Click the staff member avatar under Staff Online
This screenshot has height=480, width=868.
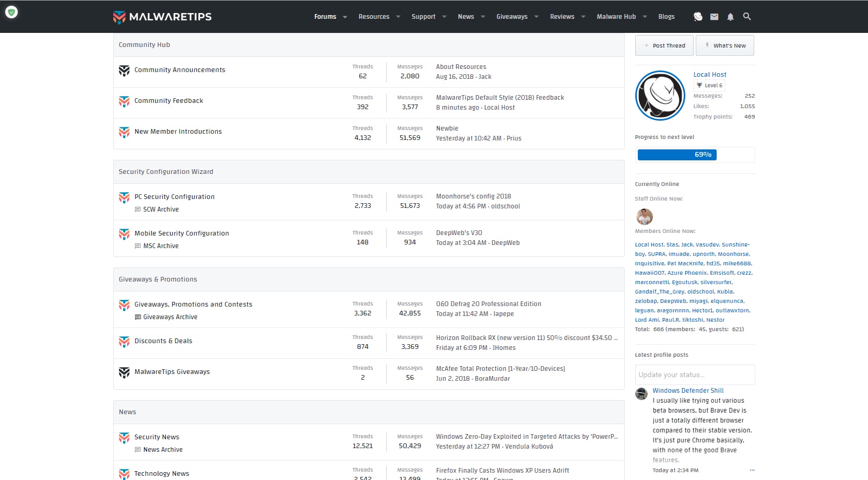645,216
